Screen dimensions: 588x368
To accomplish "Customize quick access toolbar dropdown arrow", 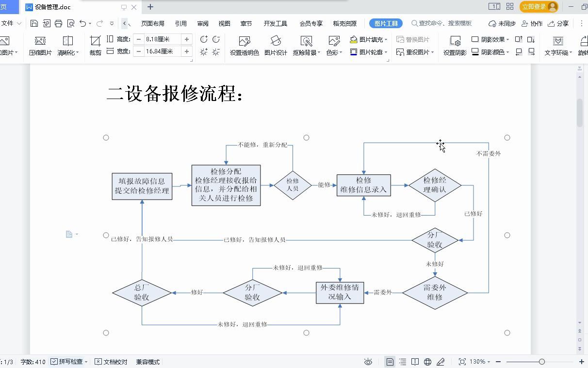I will (112, 23).
